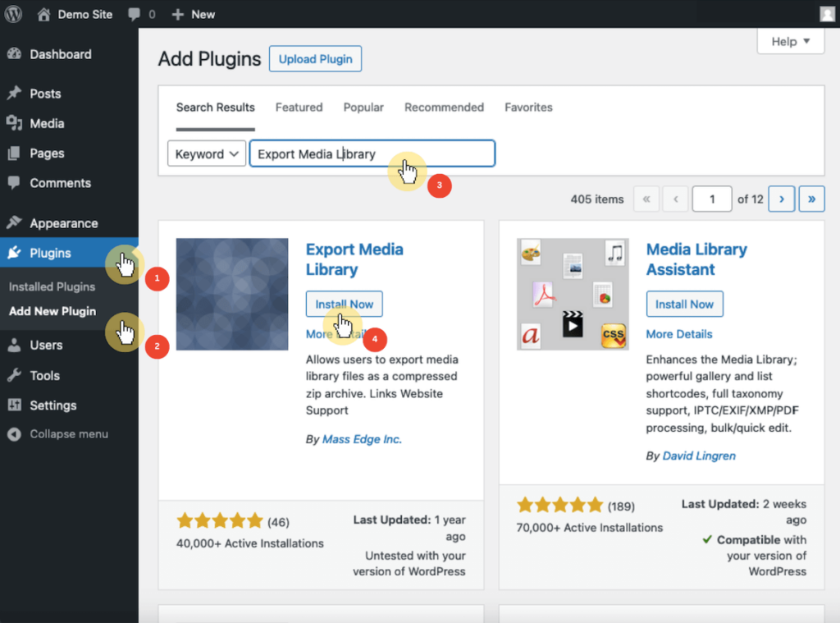Click the Tools wrench icon
This screenshot has height=623, width=840.
pyautogui.click(x=15, y=375)
